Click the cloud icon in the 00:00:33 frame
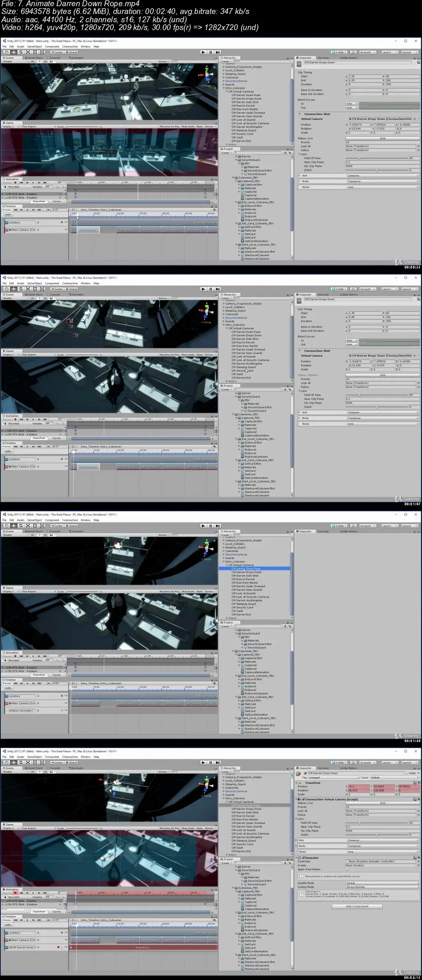The image size is (422, 980). [x=353, y=52]
